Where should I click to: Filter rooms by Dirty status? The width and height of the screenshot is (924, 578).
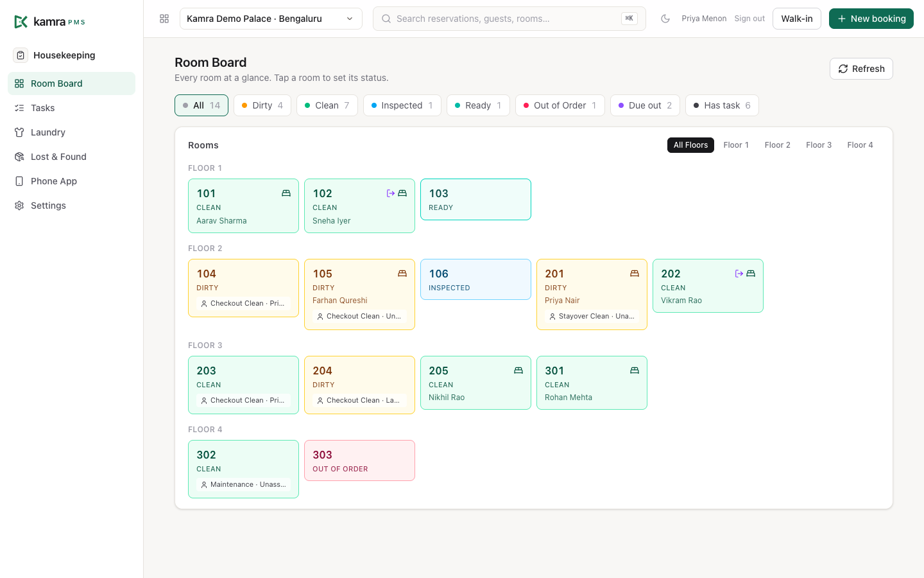[x=262, y=105]
